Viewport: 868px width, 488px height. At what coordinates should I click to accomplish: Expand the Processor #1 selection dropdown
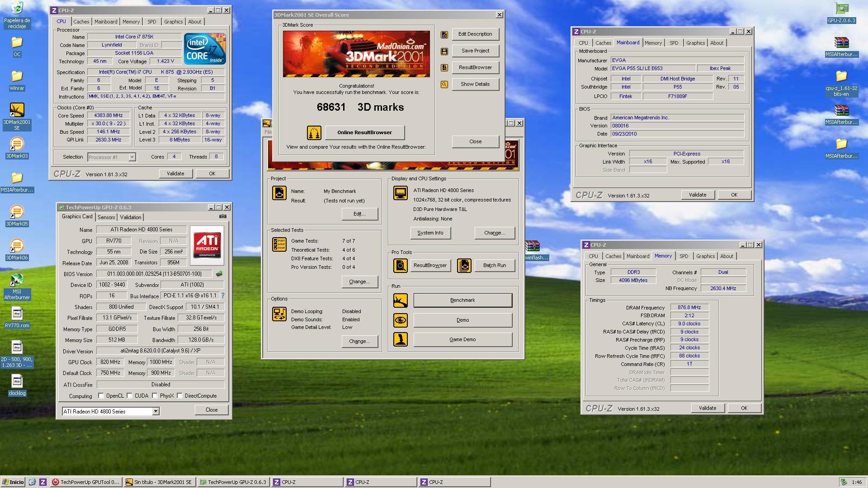point(132,157)
